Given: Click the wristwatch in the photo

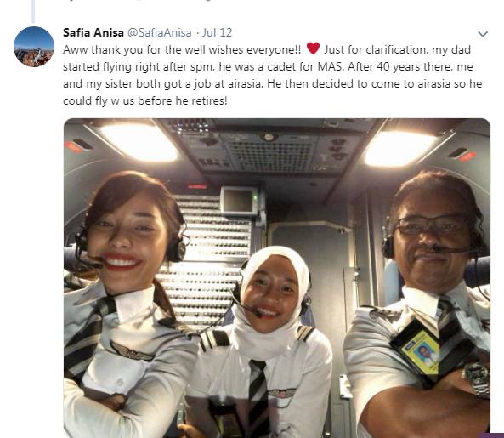Looking at the screenshot, I should click(477, 380).
